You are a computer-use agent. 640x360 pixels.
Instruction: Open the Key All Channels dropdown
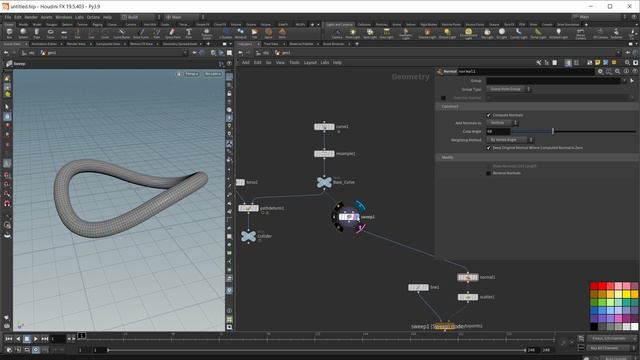[x=612, y=348]
